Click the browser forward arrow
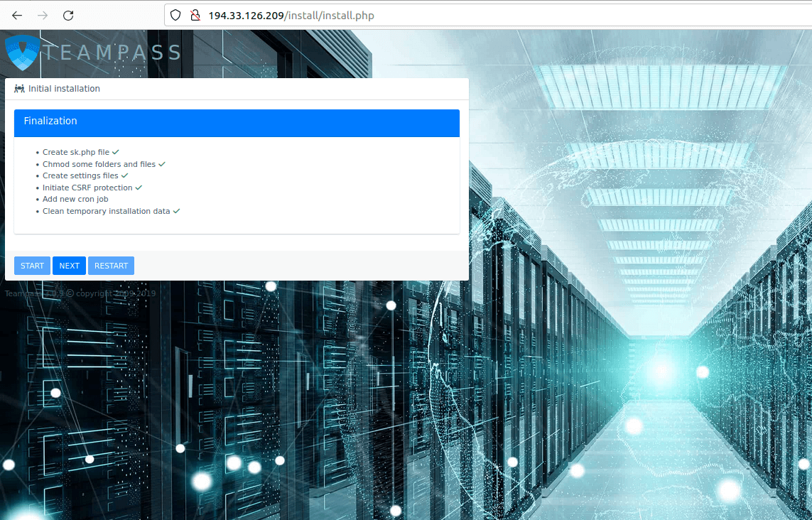This screenshot has width=812, height=520. click(43, 16)
